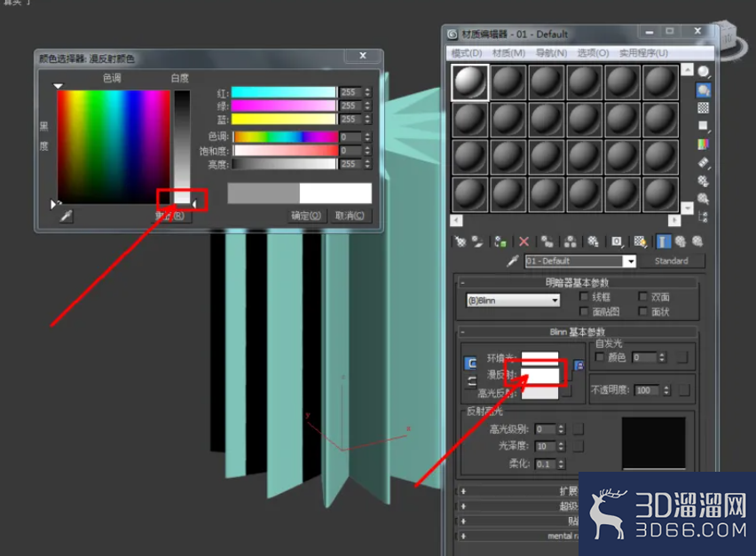This screenshot has width=756, height=556.
Task: Pick material from object eyedropper
Action: (x=513, y=261)
